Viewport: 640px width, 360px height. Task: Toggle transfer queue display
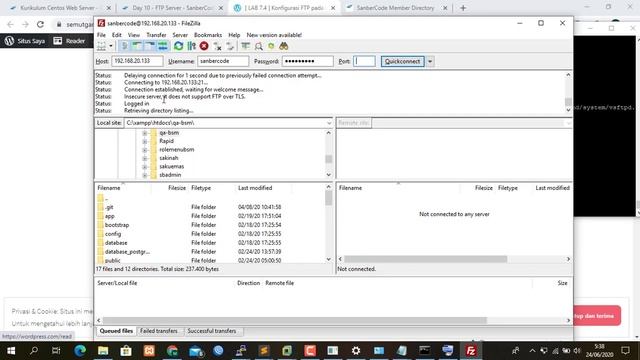point(163,46)
